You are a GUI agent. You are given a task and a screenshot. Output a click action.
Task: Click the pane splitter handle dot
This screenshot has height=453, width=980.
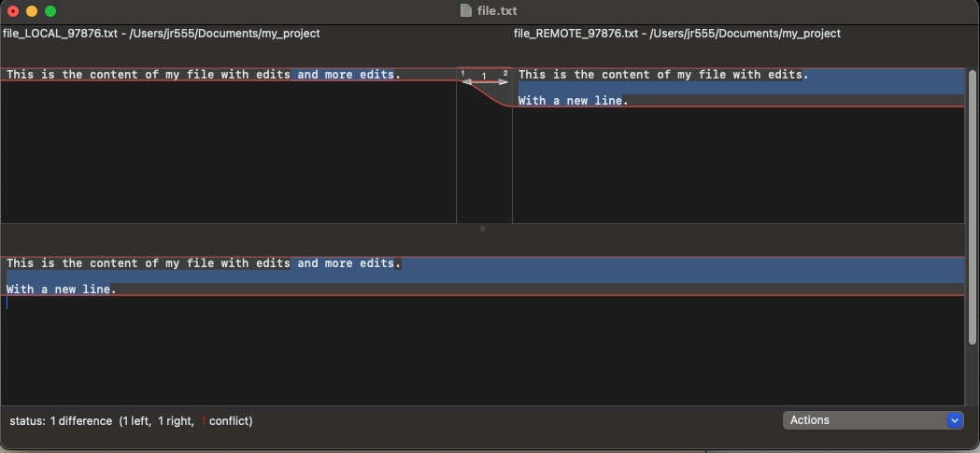click(x=482, y=228)
